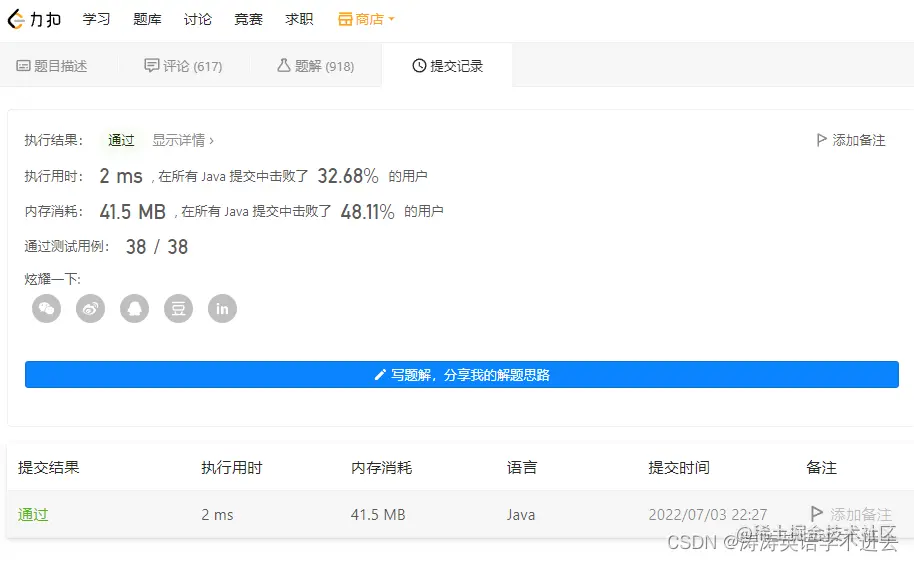Screen dimensions: 914x561
Task: Click the 提交结果 column header
Action: 48,467
